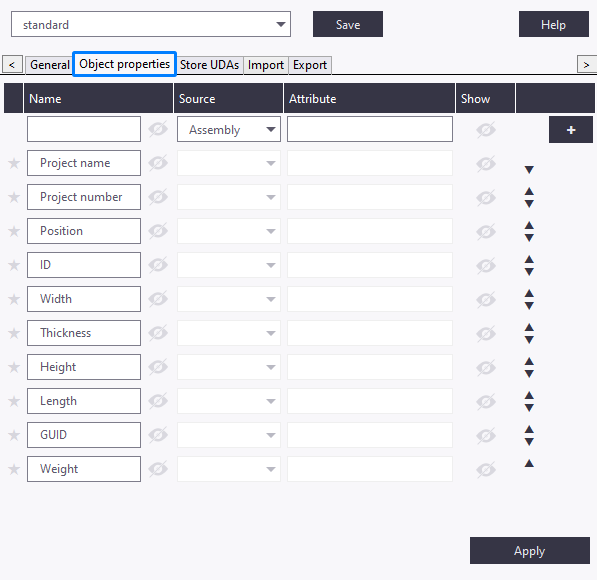Toggle name visibility eye for Weight

point(158,469)
